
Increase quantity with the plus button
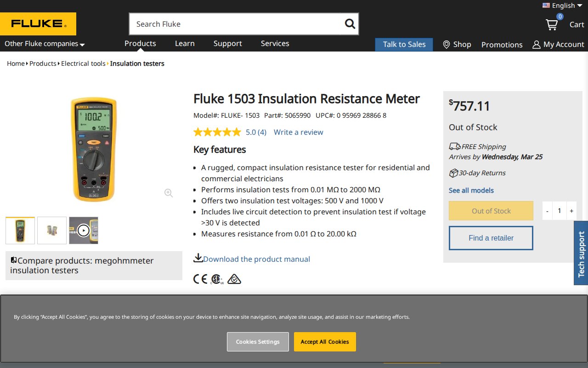(x=571, y=211)
